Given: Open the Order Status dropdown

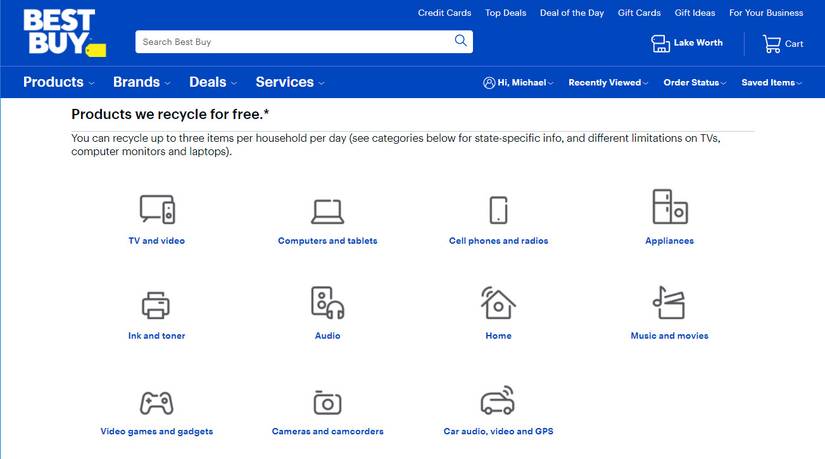Looking at the screenshot, I should pyautogui.click(x=695, y=83).
